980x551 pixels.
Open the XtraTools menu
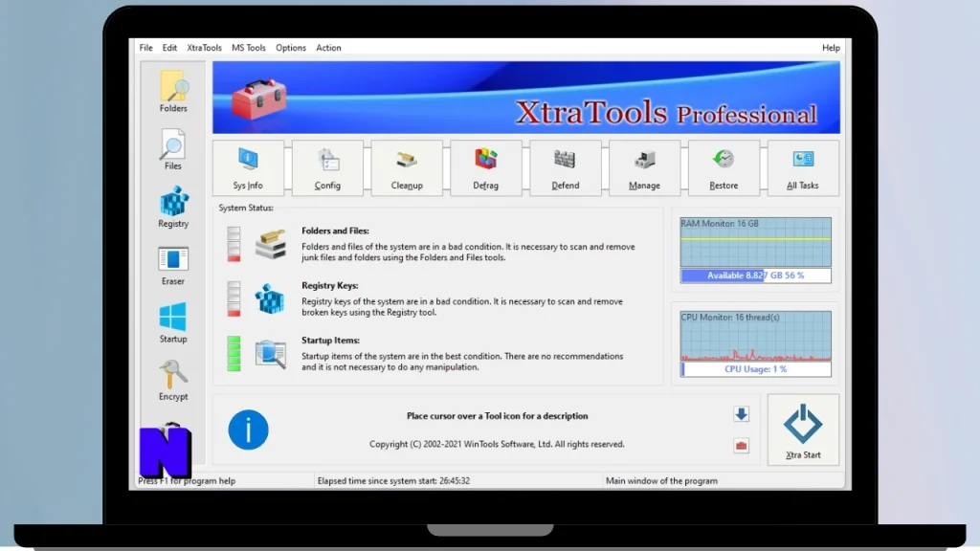[x=205, y=48]
